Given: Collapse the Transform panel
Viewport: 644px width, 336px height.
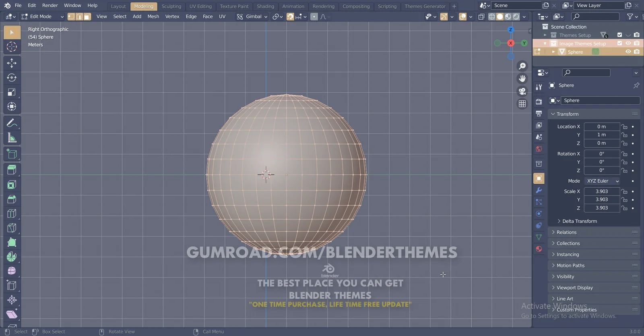Looking at the screenshot, I should pos(594,114).
